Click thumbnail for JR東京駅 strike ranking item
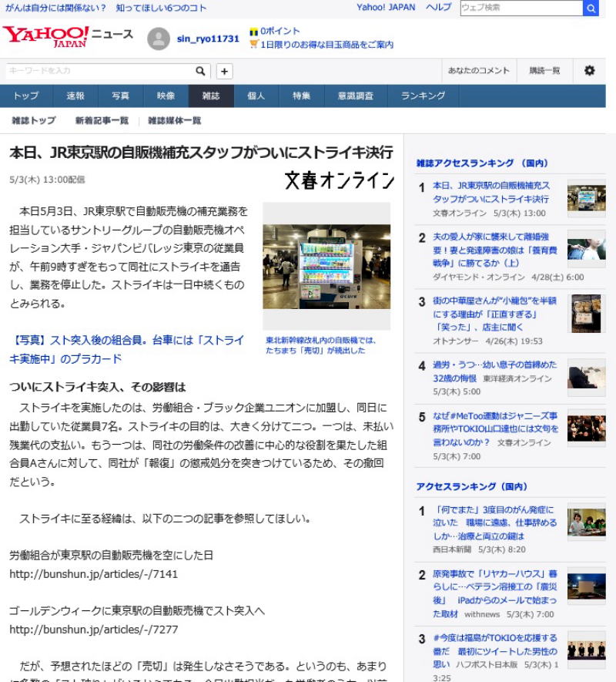This screenshot has width=616, height=682. (x=587, y=198)
